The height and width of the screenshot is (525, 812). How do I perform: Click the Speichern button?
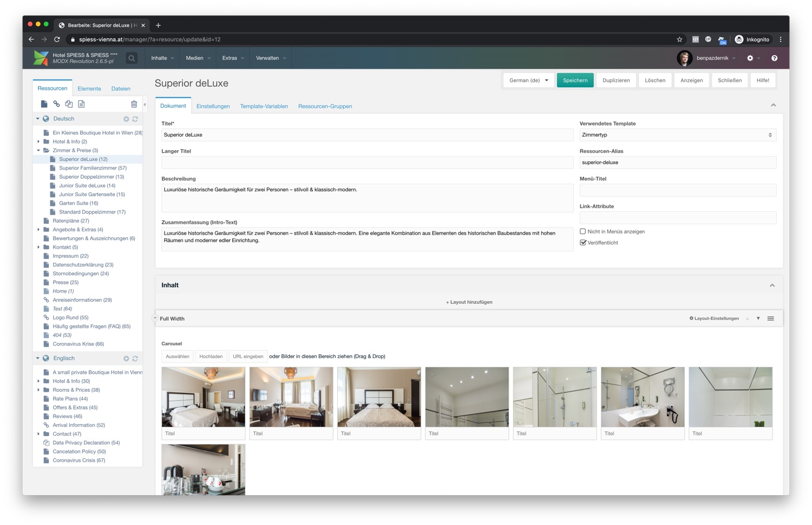(x=575, y=80)
